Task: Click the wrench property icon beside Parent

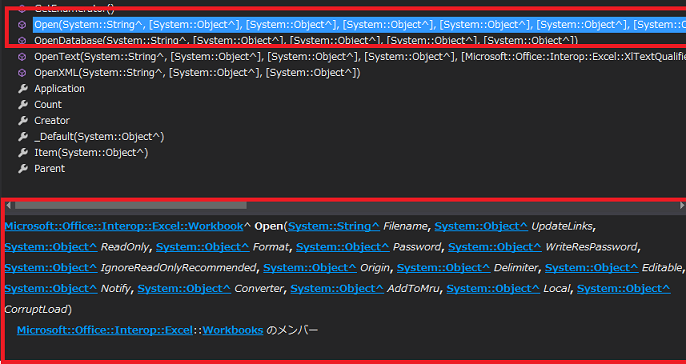Action: point(23,168)
